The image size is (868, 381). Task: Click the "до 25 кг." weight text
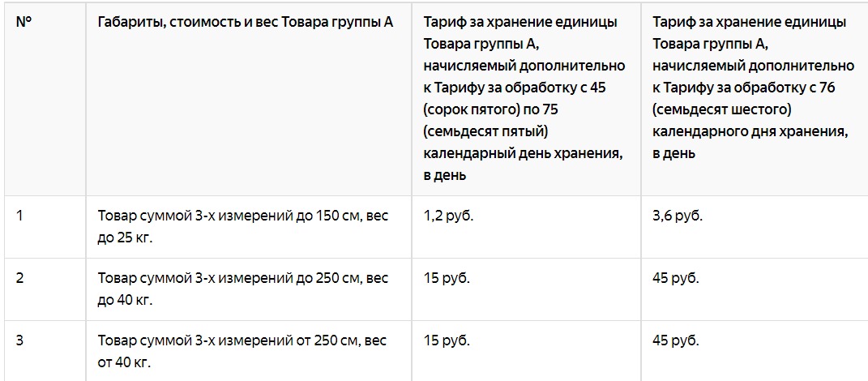[x=125, y=238]
